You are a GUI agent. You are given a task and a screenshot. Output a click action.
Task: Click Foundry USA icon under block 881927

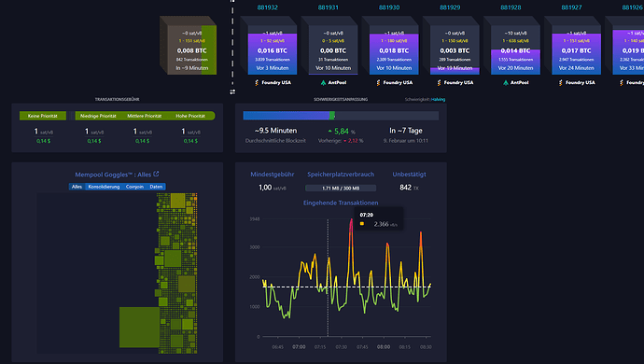tap(561, 82)
